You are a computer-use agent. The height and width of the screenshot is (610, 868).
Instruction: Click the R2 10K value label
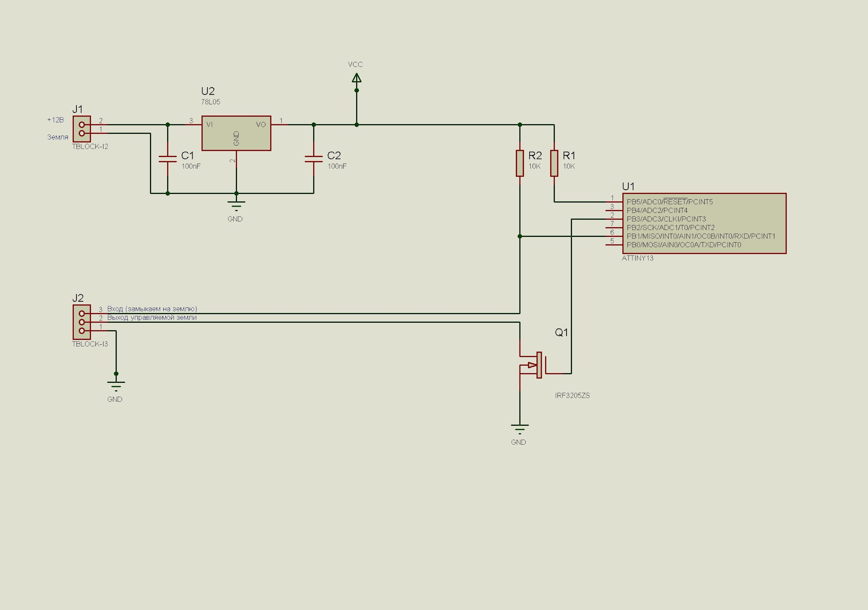pos(534,166)
